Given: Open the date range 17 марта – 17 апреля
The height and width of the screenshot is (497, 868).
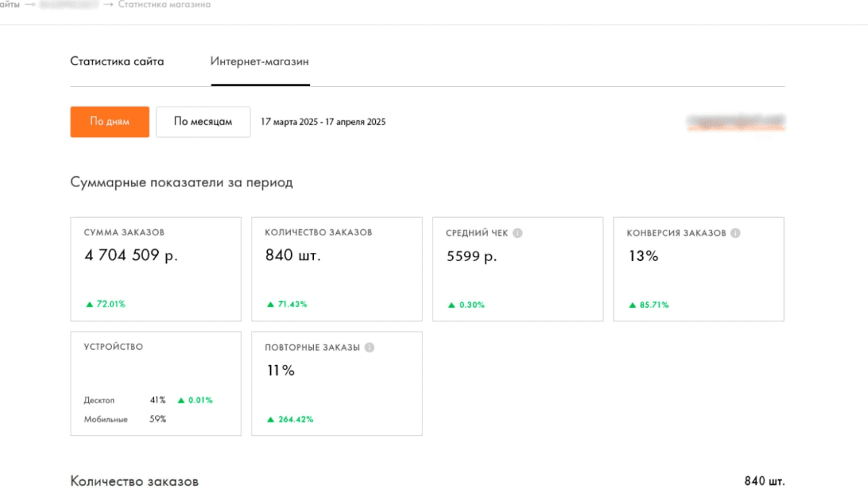Looking at the screenshot, I should coord(323,122).
